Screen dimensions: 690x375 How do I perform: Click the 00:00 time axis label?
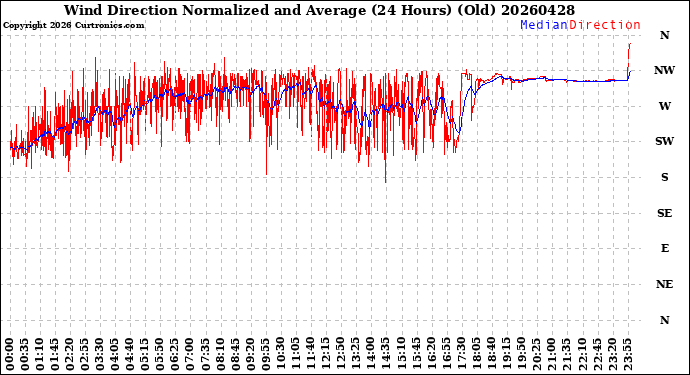[9, 354]
